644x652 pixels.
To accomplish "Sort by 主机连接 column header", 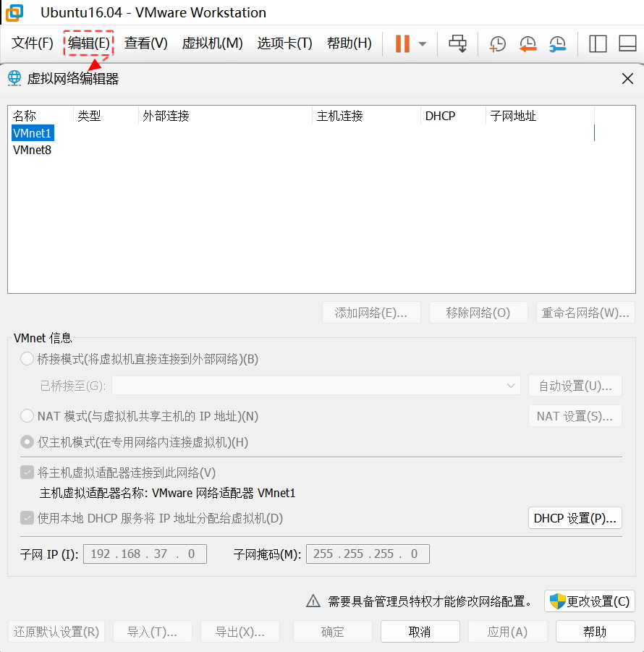I will (366, 116).
